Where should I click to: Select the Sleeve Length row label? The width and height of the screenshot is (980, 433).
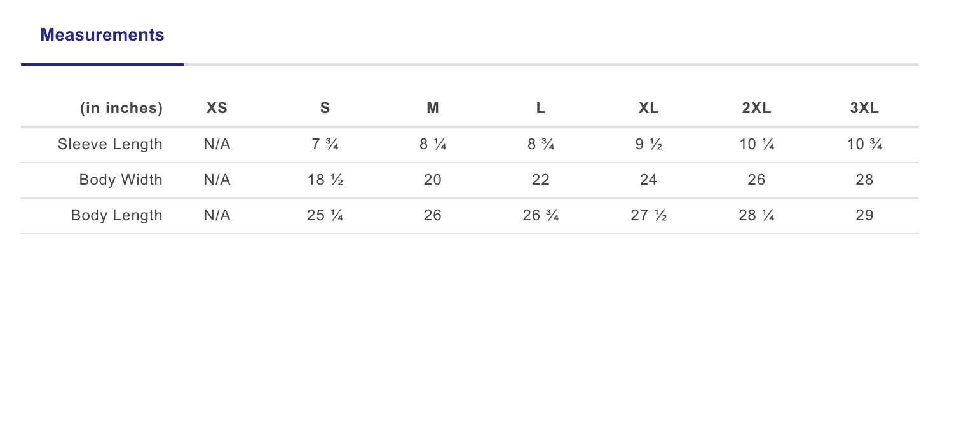click(110, 144)
